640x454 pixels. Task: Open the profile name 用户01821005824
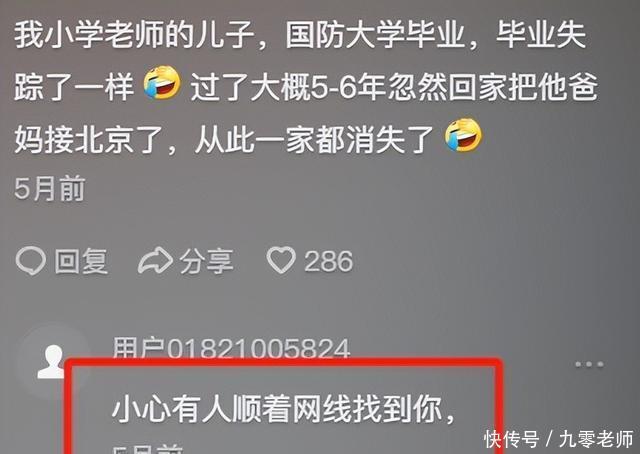(231, 348)
